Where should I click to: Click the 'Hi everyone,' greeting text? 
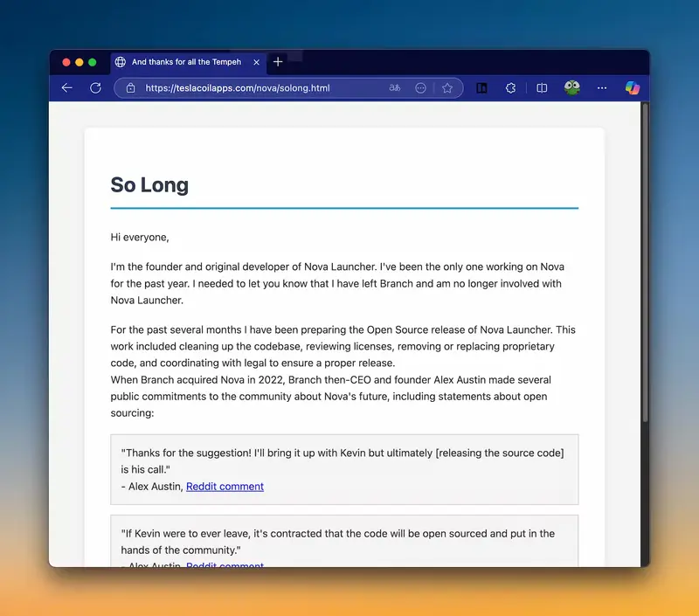[x=140, y=237]
